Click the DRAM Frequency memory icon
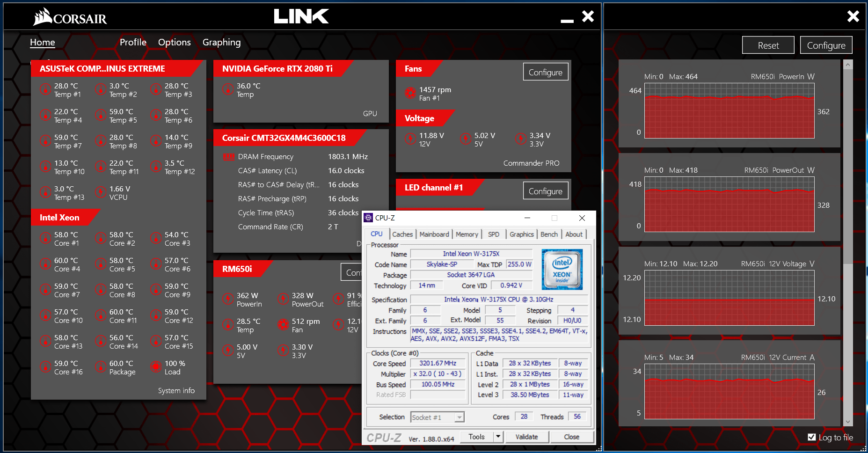Screen dimensions: 868x453 click(229, 157)
